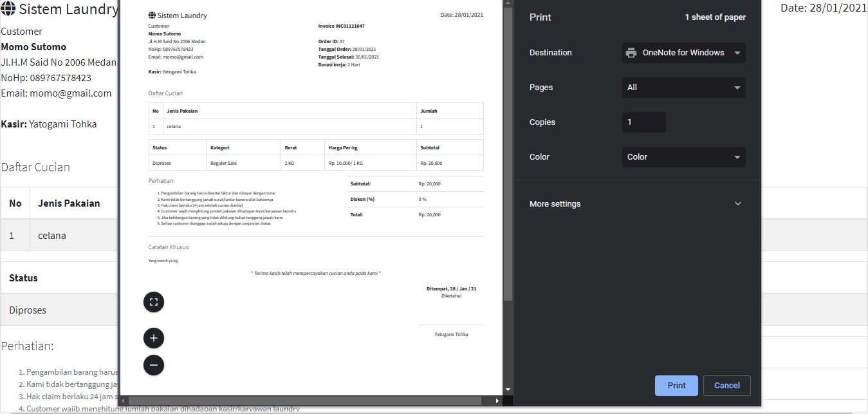Zoom out using the minus icon

[x=153, y=364]
